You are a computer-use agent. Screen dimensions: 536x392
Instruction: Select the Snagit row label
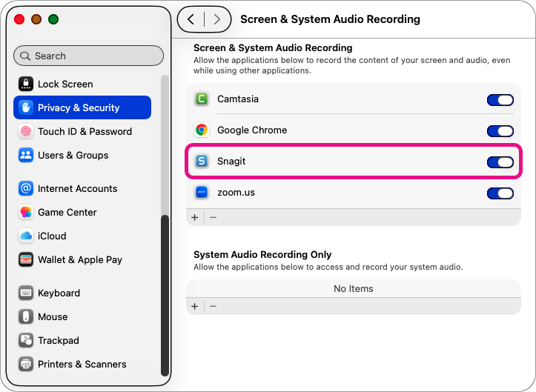[x=231, y=162]
